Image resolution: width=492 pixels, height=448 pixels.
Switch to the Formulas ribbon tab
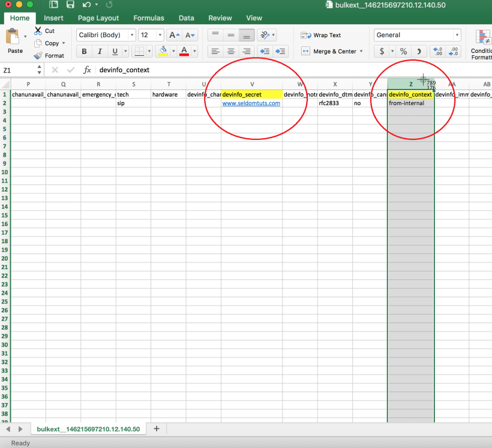point(149,18)
